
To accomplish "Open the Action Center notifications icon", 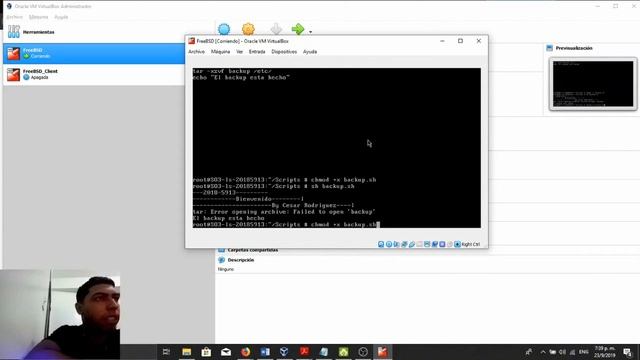I will coord(627,352).
